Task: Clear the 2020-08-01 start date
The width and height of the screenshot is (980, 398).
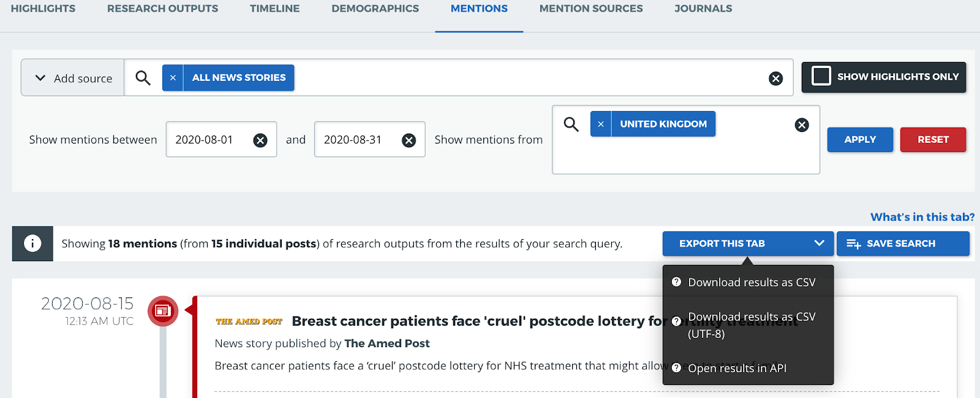Action: [x=260, y=140]
